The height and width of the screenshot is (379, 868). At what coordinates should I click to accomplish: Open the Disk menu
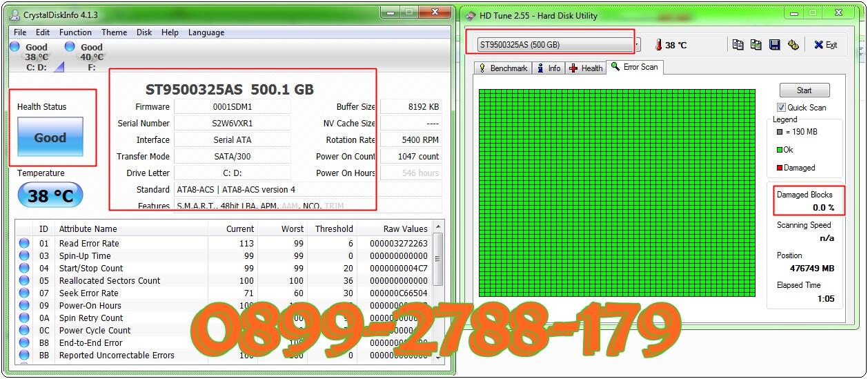[x=144, y=32]
